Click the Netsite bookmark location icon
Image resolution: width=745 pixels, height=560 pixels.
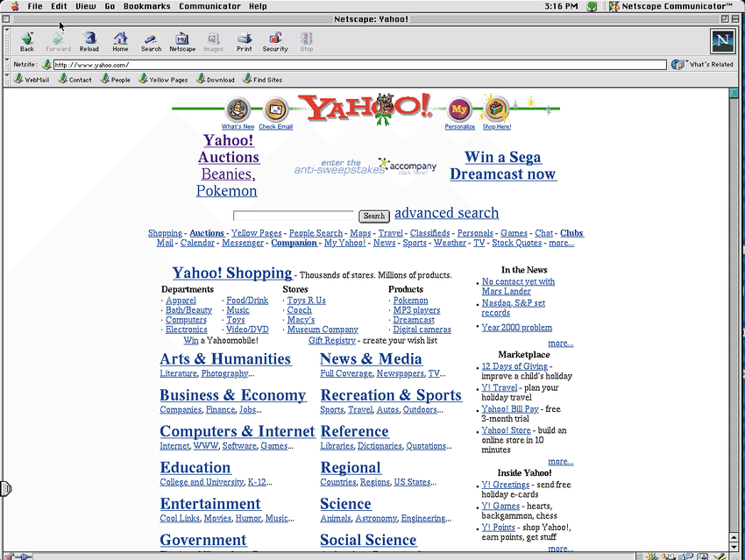click(x=46, y=65)
